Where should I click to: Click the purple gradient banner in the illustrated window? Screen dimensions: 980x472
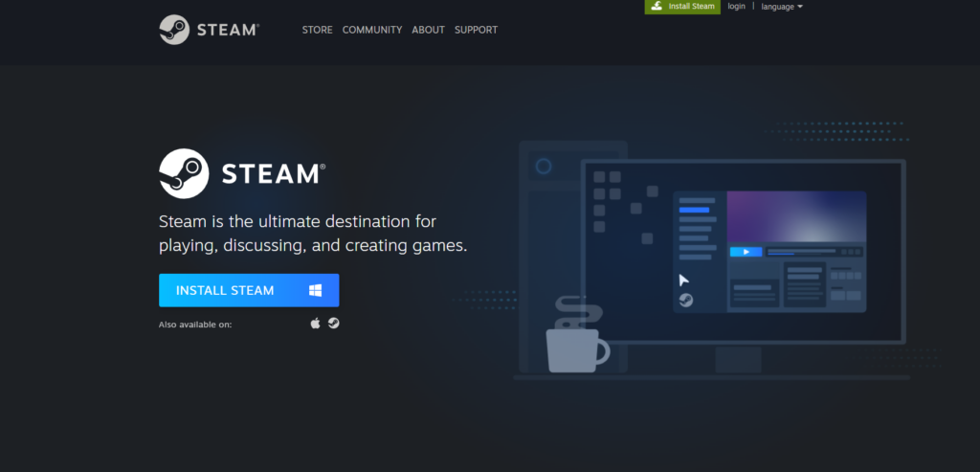[795, 215]
